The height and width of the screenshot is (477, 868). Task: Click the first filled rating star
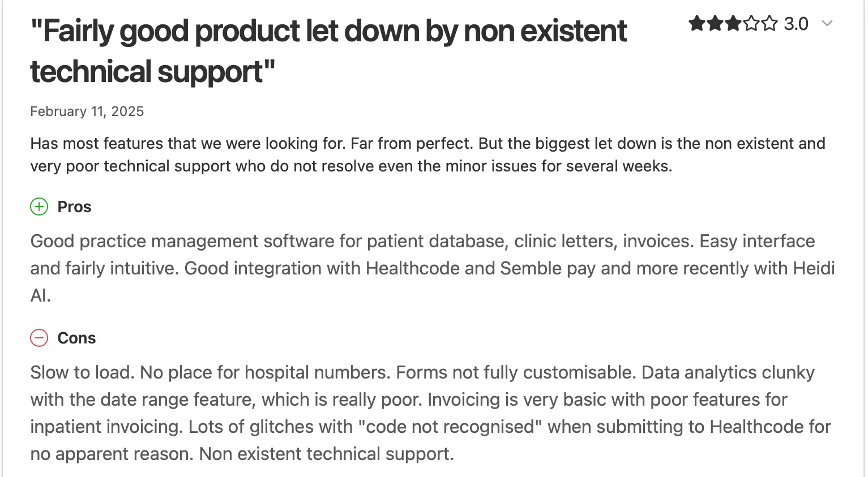tap(696, 24)
